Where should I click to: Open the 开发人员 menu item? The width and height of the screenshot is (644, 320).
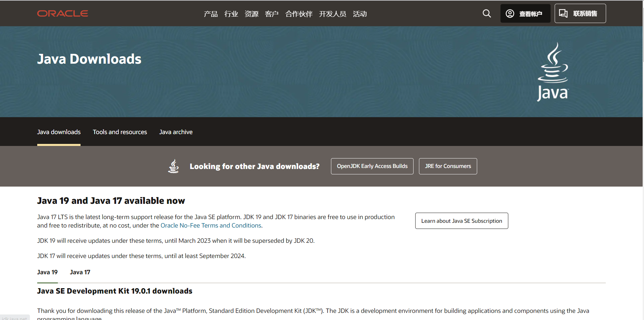[332, 14]
